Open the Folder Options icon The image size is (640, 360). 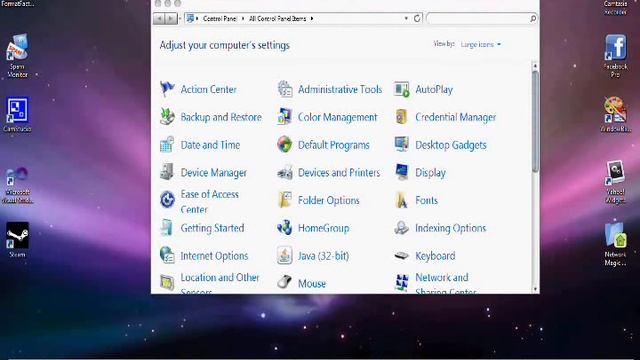285,200
